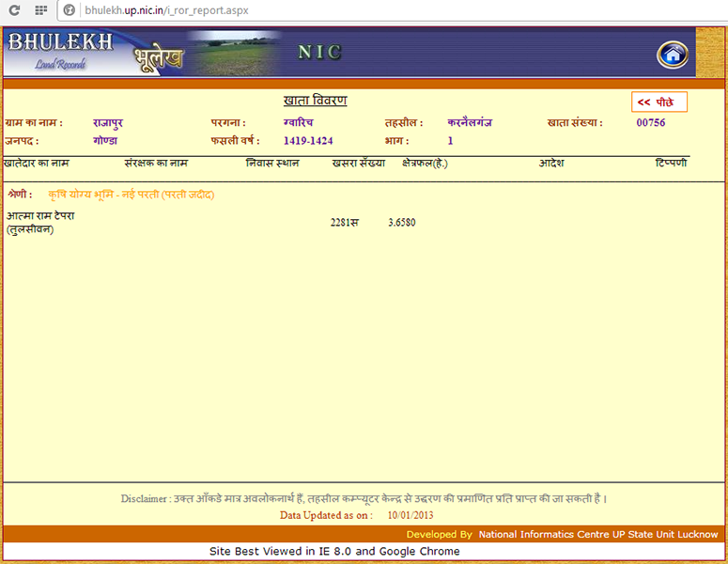728x564 pixels.
Task: Reload the page with the browser refresh icon
Action: click(14, 10)
